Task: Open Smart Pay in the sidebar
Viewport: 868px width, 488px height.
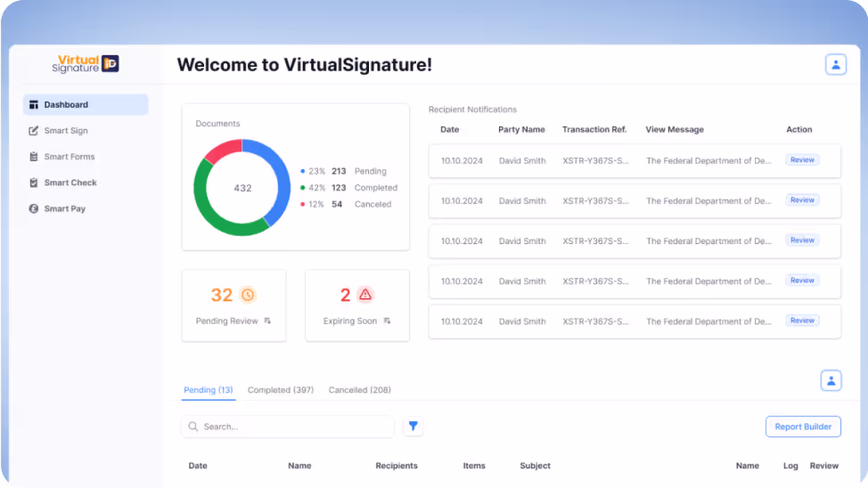Action: (x=65, y=208)
